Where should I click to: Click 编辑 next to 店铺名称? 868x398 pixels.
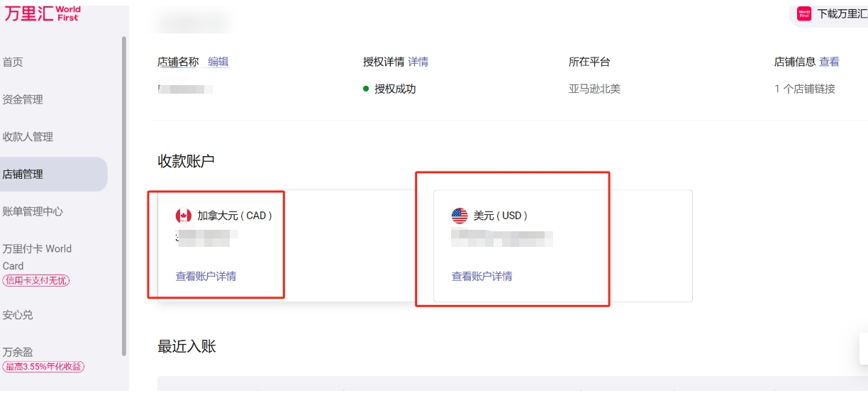click(218, 62)
